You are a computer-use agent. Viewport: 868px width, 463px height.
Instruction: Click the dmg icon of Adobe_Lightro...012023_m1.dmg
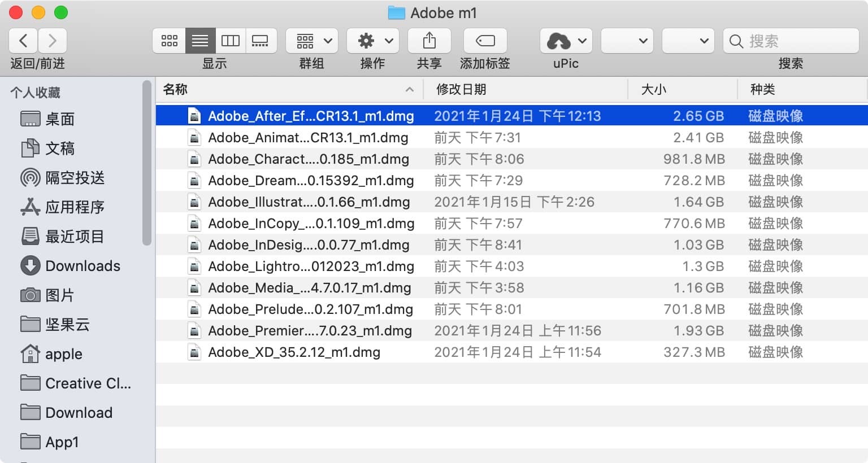pyautogui.click(x=194, y=266)
